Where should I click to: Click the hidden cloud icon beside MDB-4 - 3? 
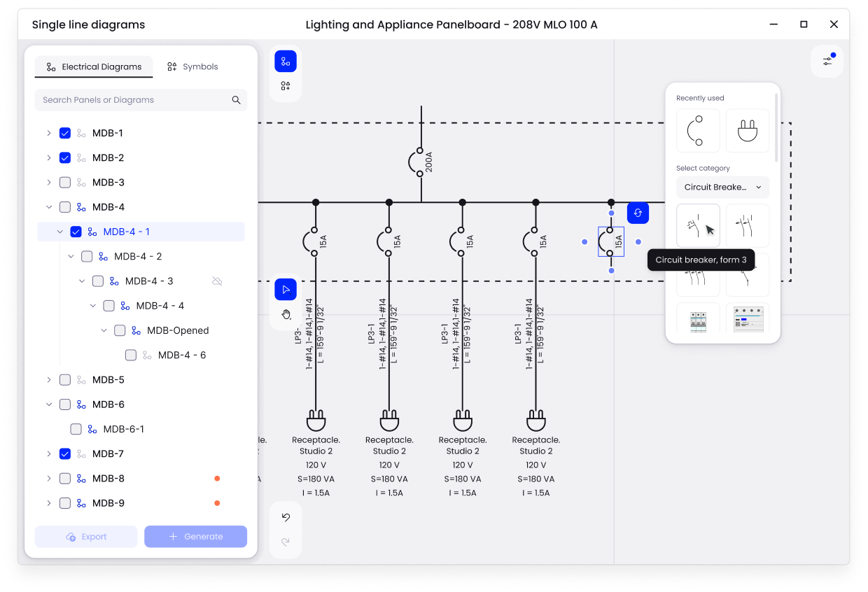pos(217,281)
